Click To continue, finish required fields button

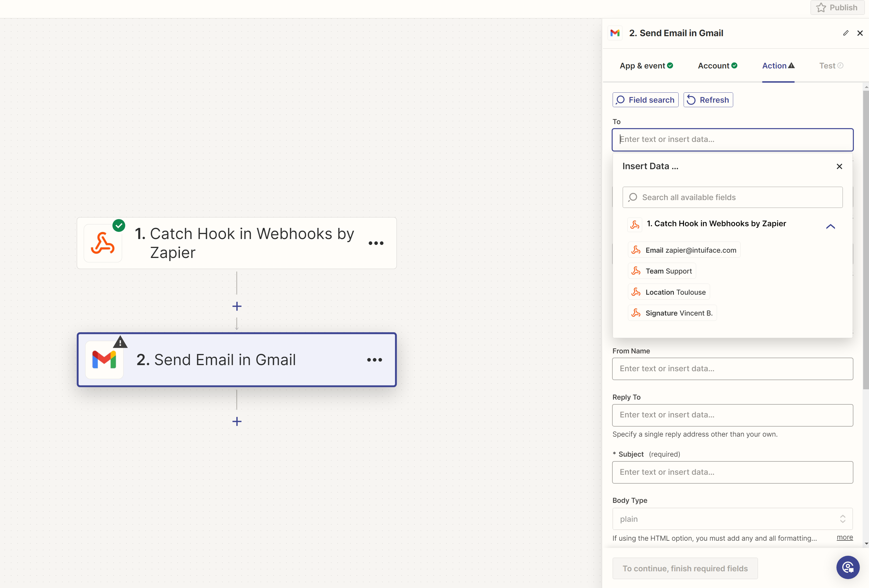[685, 568]
